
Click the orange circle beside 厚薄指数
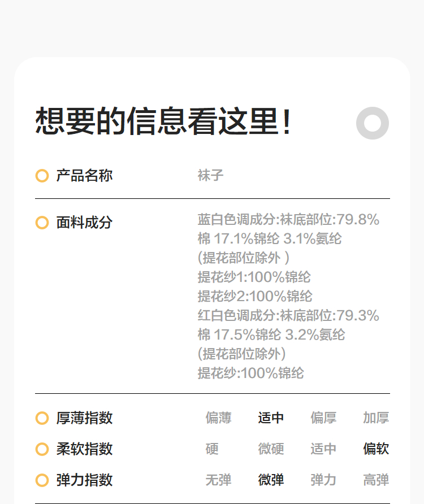click(42, 418)
